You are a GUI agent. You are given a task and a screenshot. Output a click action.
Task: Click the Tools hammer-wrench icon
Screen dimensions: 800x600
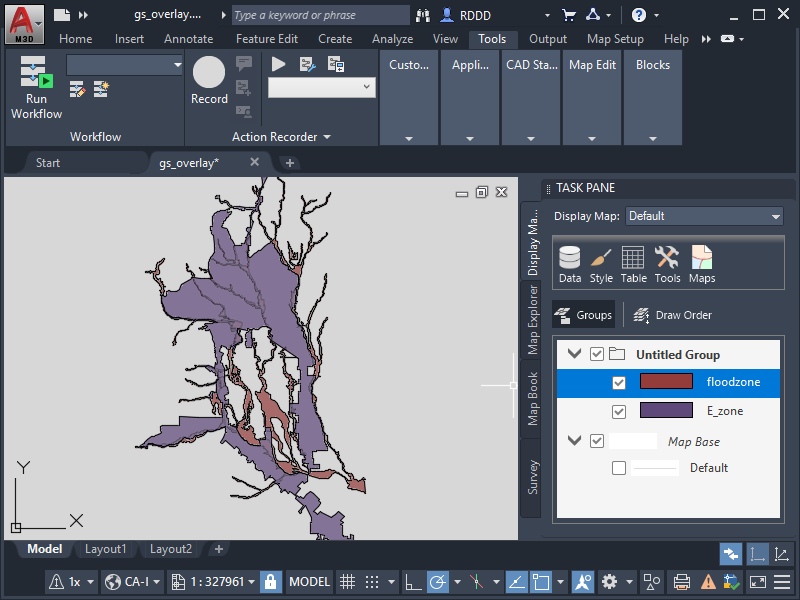(x=667, y=264)
